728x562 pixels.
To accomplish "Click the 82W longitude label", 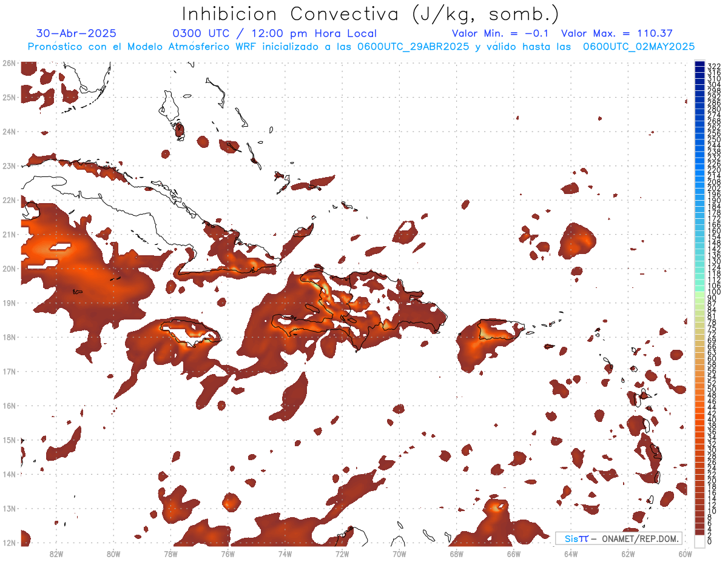I will pos(56,554).
